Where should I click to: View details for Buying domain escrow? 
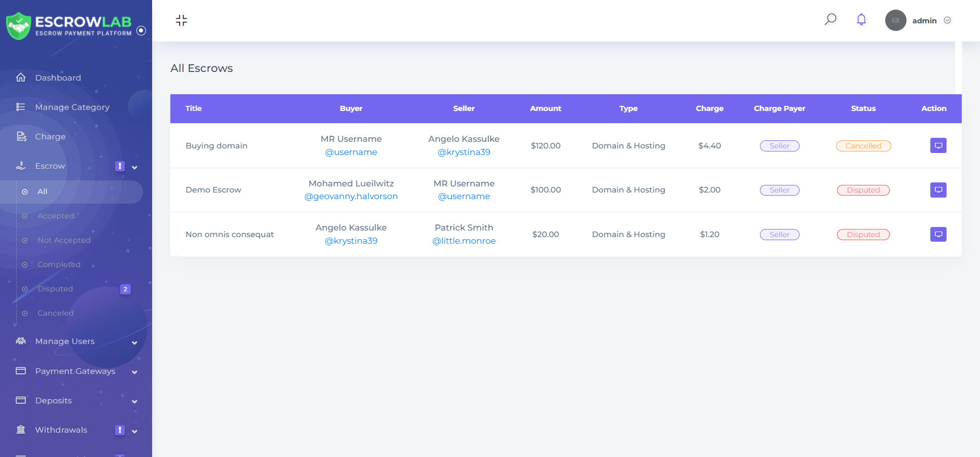[x=938, y=145]
